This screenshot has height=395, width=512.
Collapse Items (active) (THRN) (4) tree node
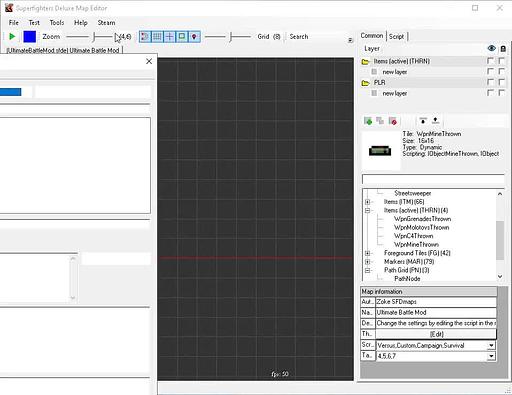(x=367, y=211)
